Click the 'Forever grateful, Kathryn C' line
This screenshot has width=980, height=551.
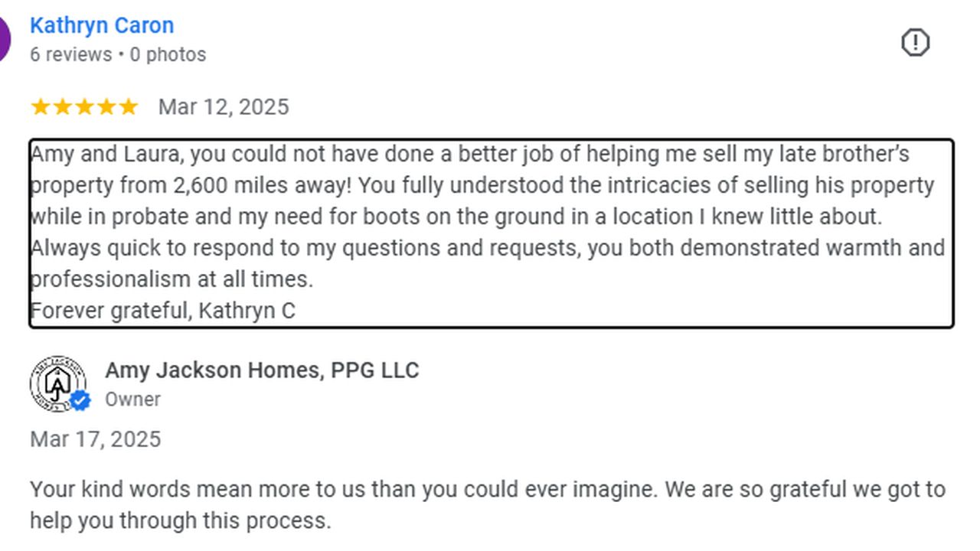pyautogui.click(x=162, y=311)
